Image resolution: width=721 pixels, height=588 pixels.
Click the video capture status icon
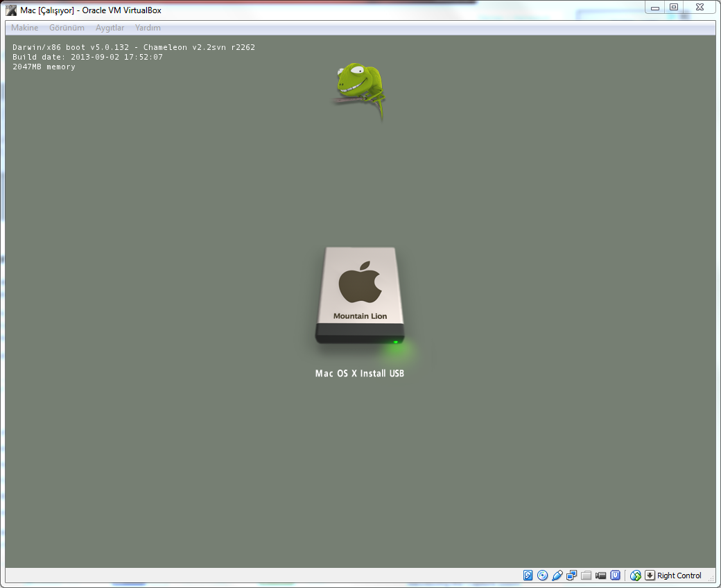point(600,575)
